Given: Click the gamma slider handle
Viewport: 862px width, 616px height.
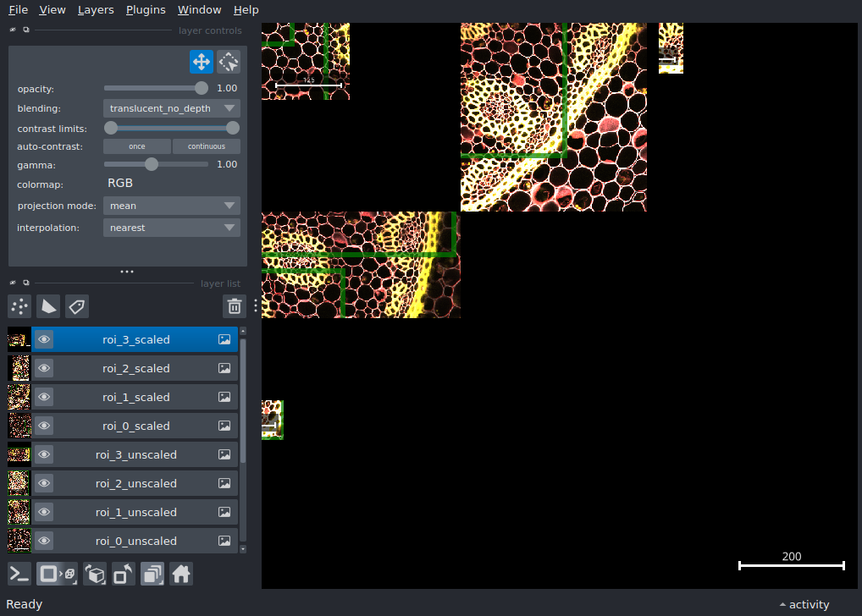Looking at the screenshot, I should tap(152, 164).
